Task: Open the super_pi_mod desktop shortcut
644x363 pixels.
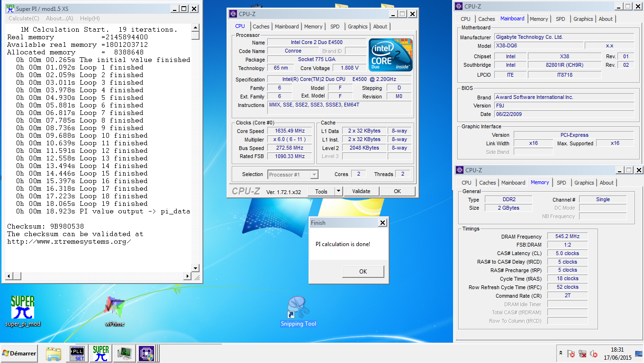Action: 23,310
